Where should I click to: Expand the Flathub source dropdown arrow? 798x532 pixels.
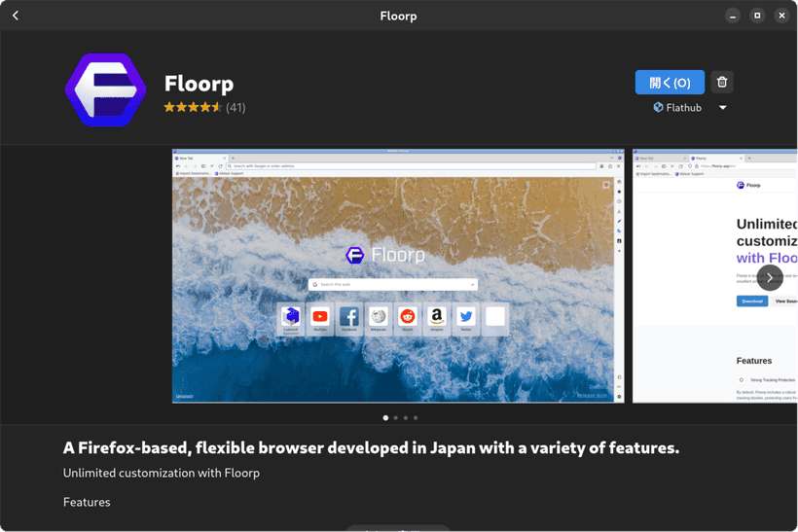click(x=723, y=108)
